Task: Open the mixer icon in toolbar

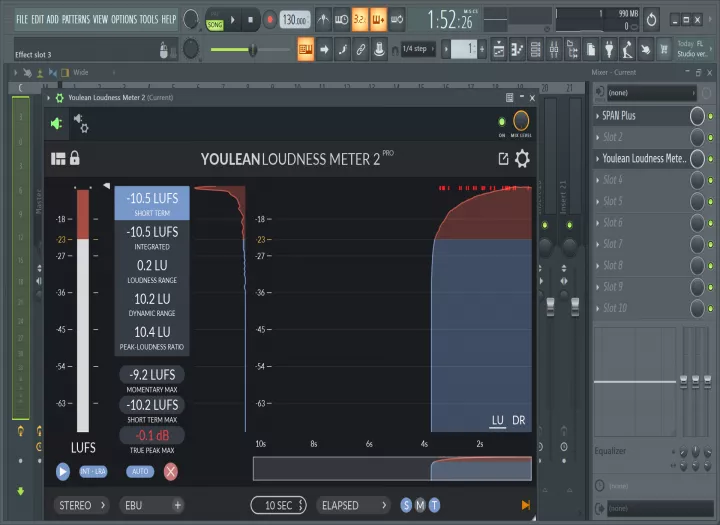Action: [x=554, y=49]
